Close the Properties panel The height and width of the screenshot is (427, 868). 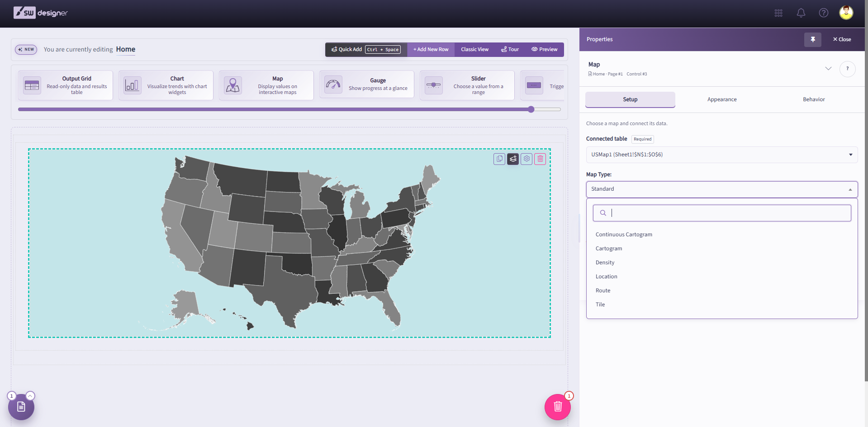pyautogui.click(x=842, y=39)
